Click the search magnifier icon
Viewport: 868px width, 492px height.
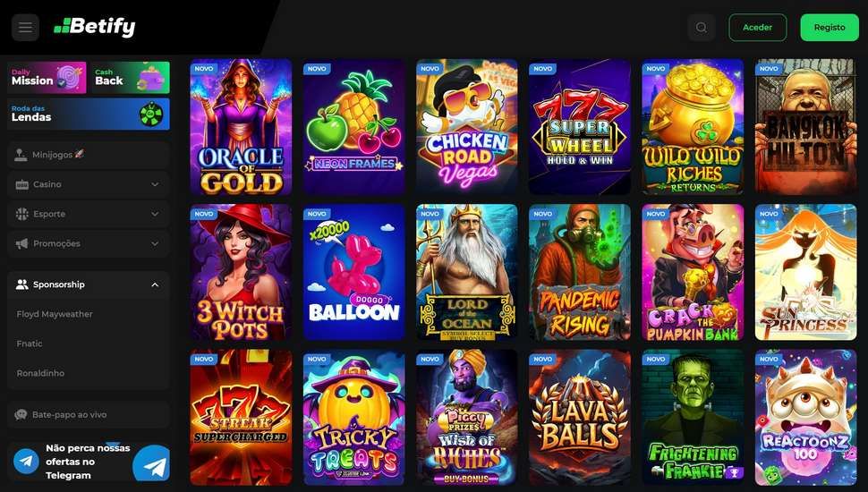[x=702, y=28]
